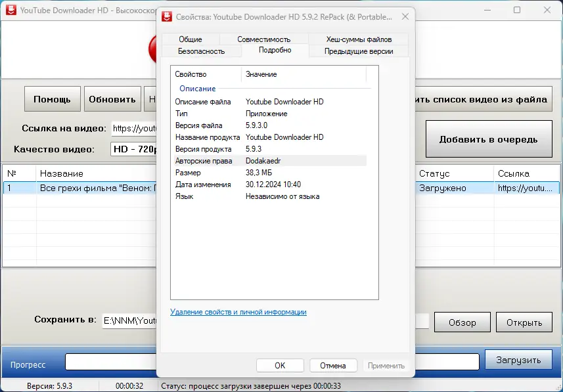This screenshot has width=563, height=392.
Task: Click the Все грехи фильма title cell
Action: [97, 188]
